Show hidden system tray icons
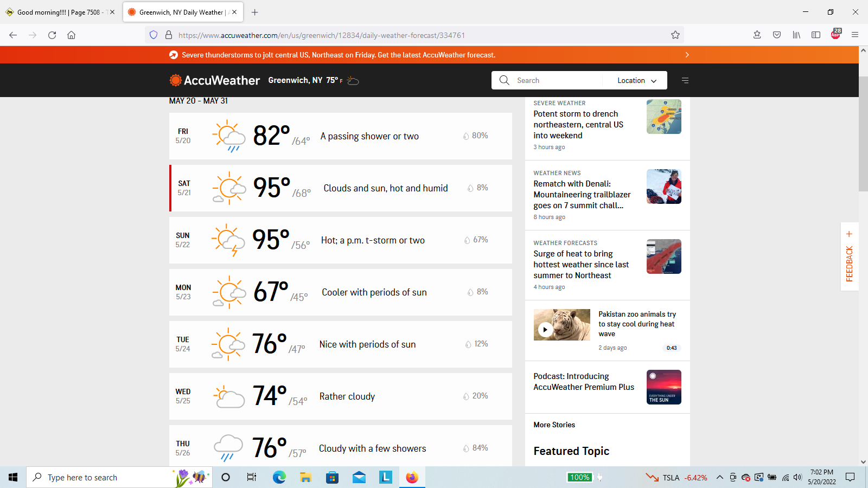 [x=719, y=477]
